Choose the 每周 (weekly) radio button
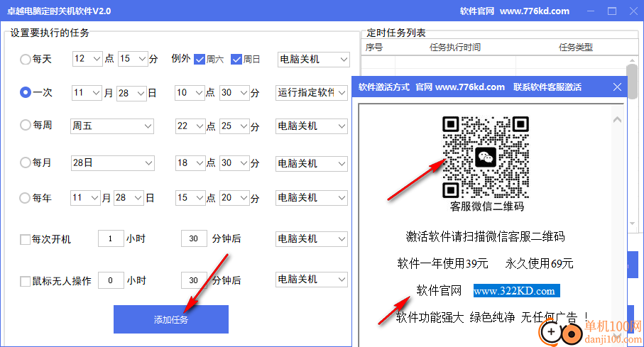This screenshot has width=644, height=347. pyautogui.click(x=25, y=125)
